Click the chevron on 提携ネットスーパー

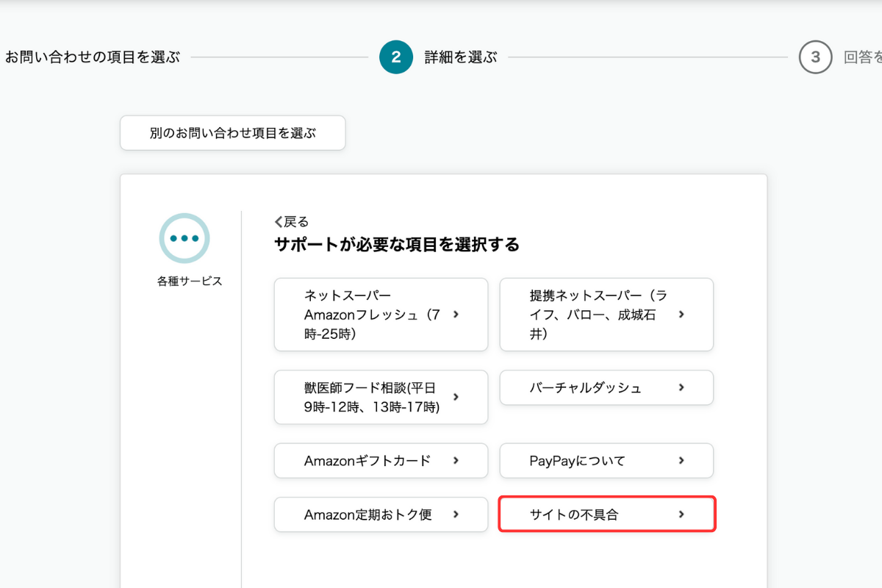point(681,314)
